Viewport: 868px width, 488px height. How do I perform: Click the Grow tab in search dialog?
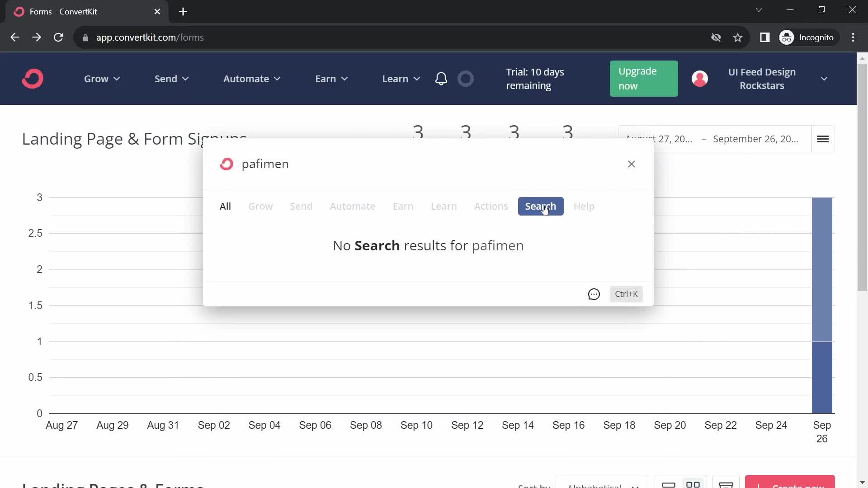click(x=260, y=206)
